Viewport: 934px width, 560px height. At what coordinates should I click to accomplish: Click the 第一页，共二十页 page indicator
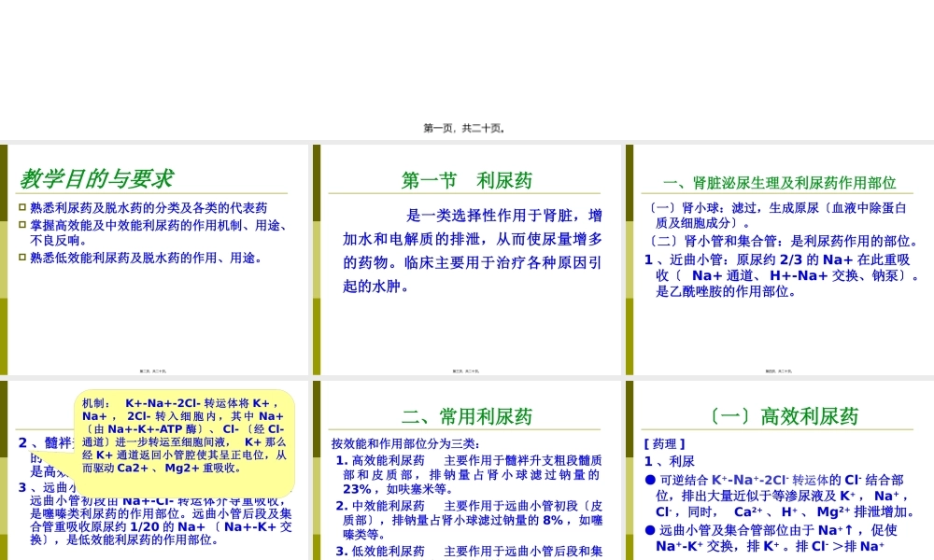[x=464, y=128]
